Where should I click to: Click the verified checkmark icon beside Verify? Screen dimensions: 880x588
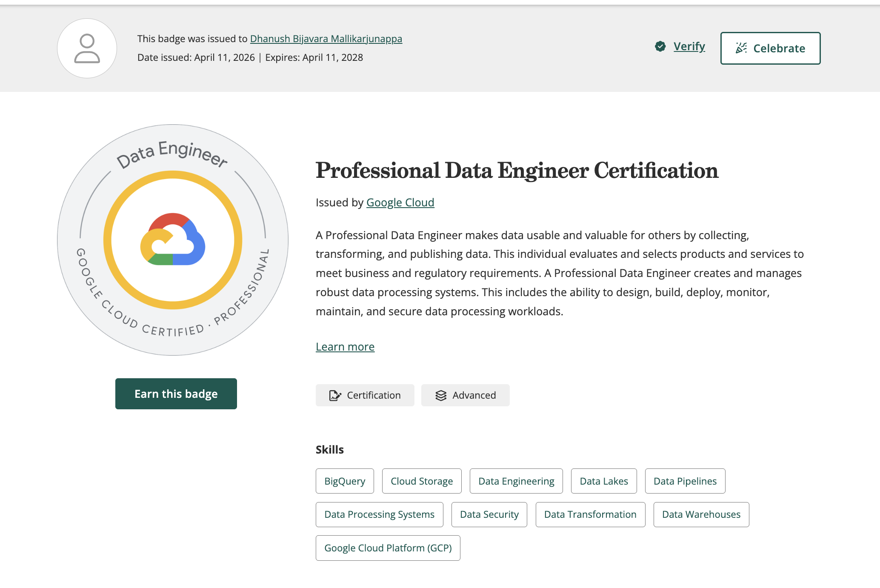[660, 46]
